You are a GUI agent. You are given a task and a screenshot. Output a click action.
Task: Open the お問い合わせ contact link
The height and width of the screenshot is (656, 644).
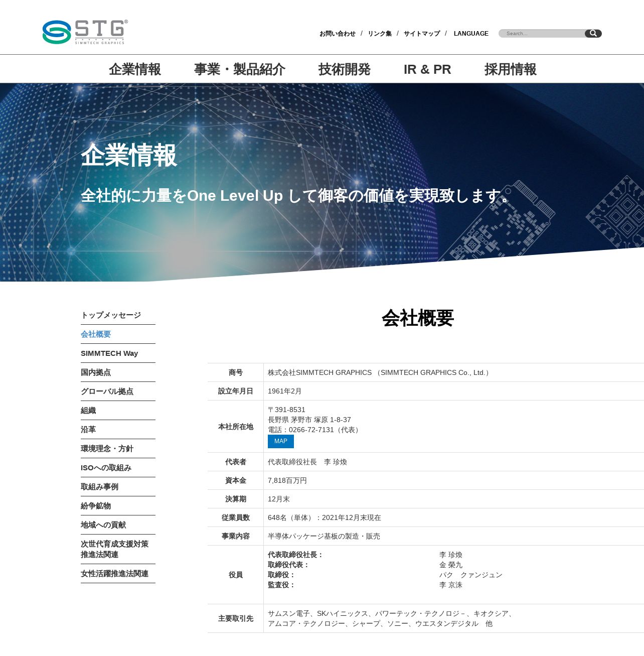(338, 34)
